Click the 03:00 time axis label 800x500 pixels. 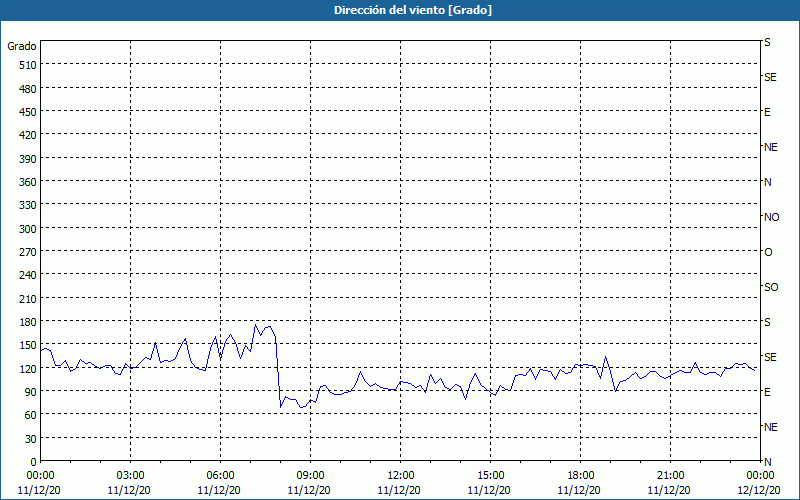point(130,476)
